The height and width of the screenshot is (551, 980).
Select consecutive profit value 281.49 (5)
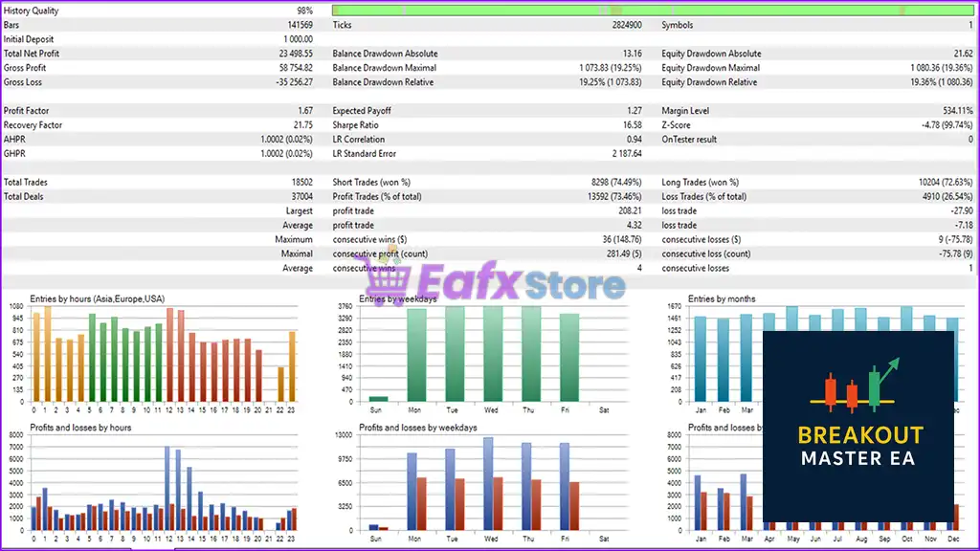[x=624, y=254]
